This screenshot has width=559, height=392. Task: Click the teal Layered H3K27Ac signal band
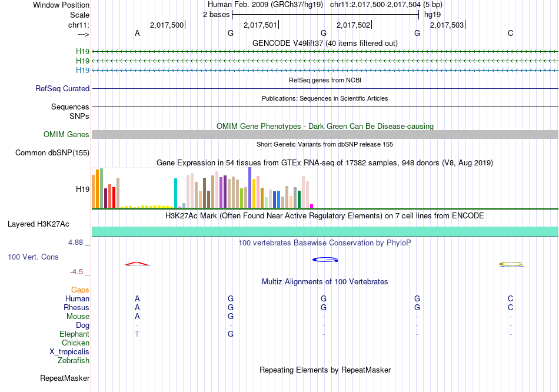tap(325, 231)
